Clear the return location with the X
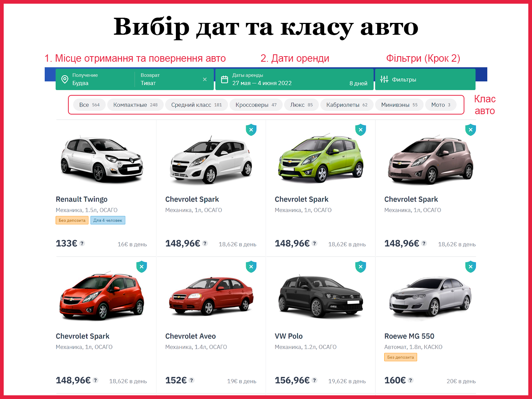This screenshot has width=532, height=399. tap(205, 79)
